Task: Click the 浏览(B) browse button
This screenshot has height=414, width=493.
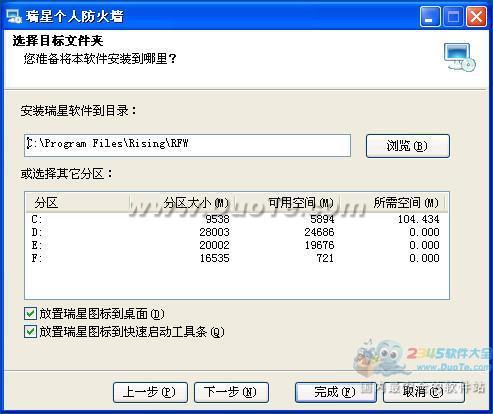Action: [408, 146]
